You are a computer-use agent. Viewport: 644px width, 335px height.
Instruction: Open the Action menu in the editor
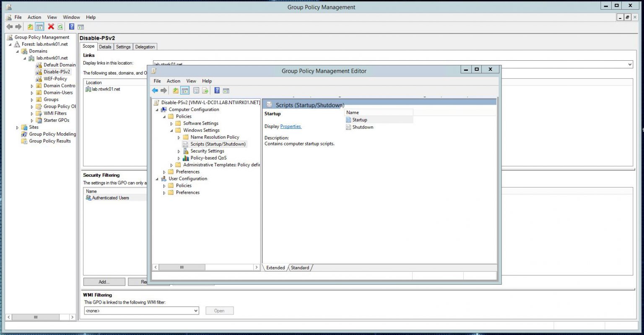tap(173, 81)
